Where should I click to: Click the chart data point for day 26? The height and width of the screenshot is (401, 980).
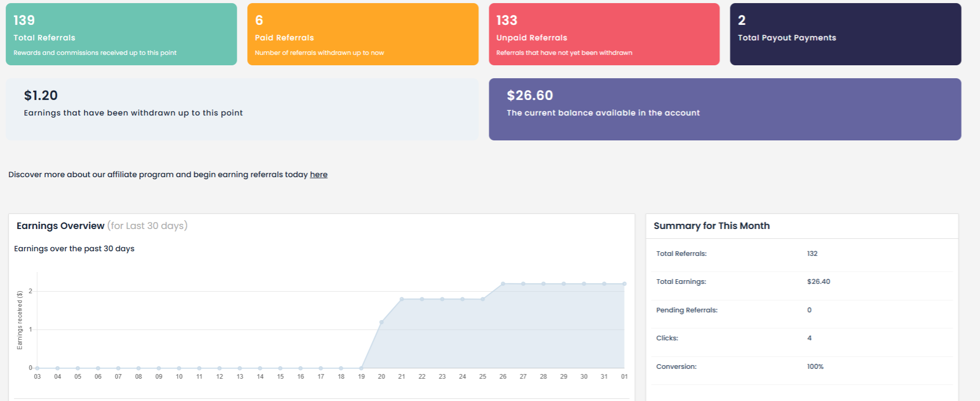(503, 284)
